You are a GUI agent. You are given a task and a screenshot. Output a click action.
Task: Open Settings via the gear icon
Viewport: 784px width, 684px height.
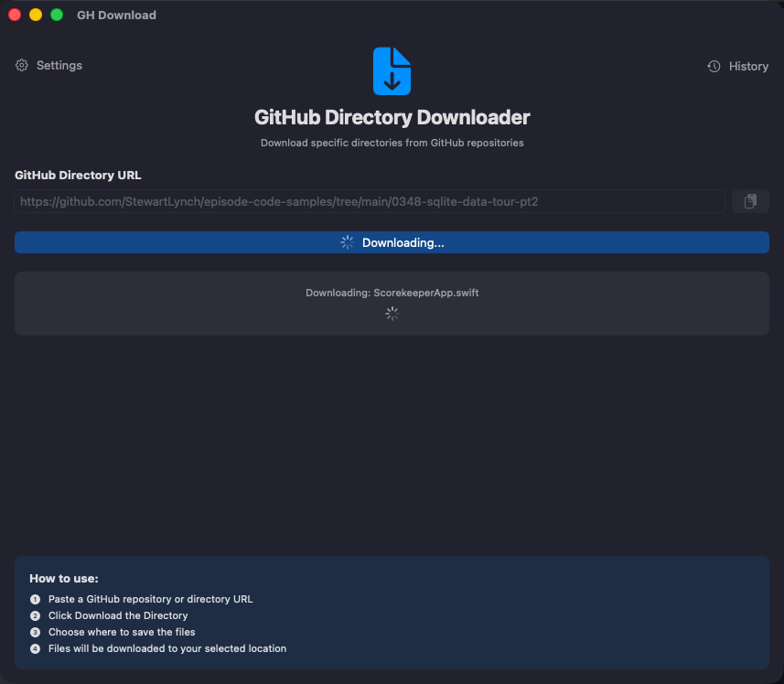(x=22, y=66)
